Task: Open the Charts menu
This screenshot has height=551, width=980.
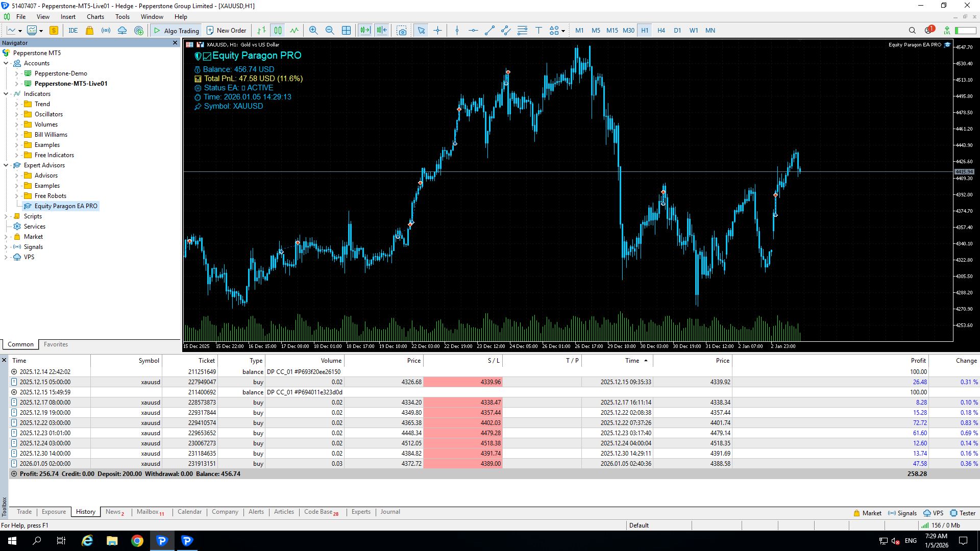Action: [x=95, y=17]
